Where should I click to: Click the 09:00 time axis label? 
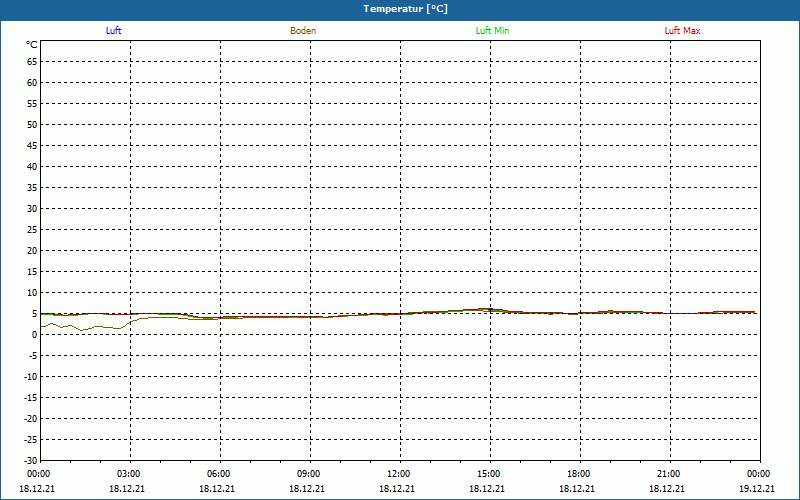(x=309, y=474)
